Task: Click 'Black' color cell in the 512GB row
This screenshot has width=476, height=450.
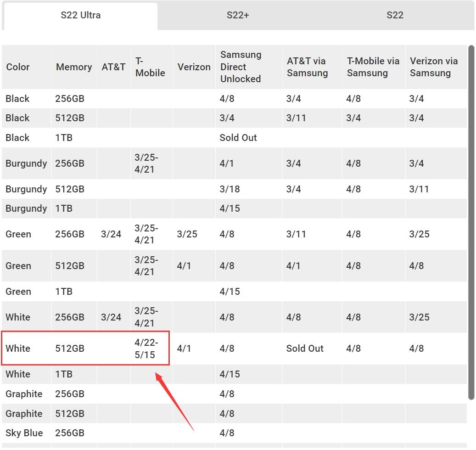Action: click(x=17, y=118)
